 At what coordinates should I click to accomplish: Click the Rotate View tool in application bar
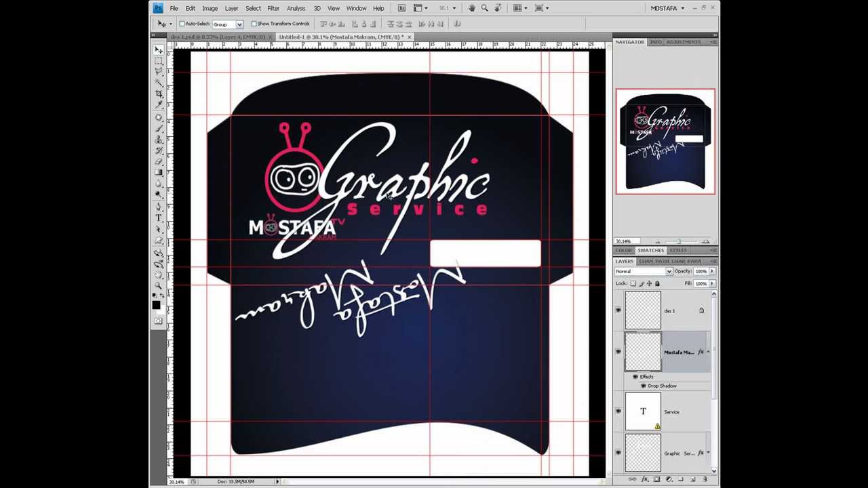498,8
